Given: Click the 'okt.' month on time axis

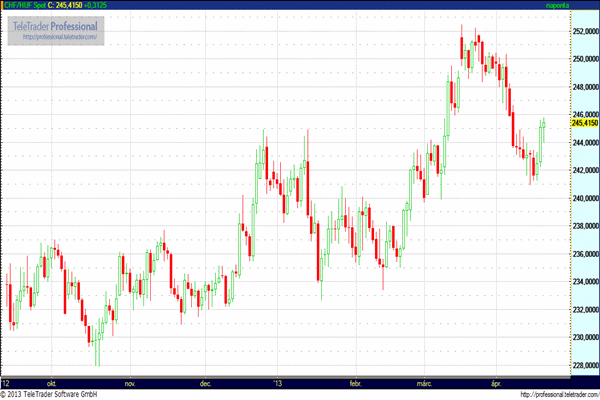Looking at the screenshot, I should tap(48, 382).
